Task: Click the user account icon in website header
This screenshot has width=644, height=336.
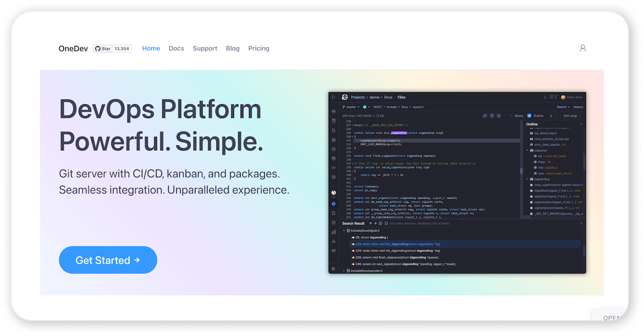Action: (x=582, y=48)
